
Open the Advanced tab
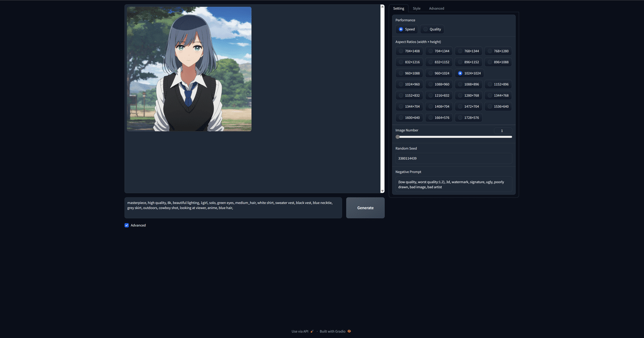coord(436,8)
